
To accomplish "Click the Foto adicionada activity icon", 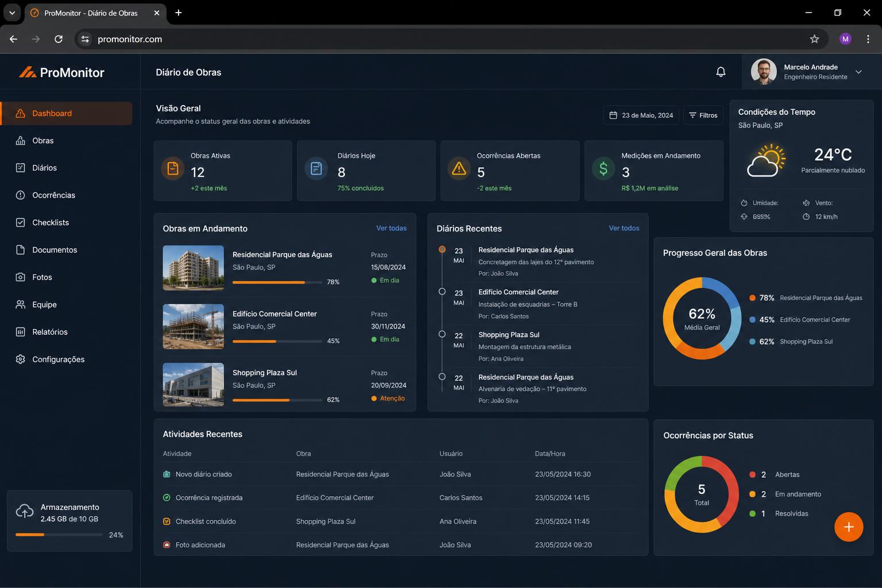I will (x=167, y=545).
